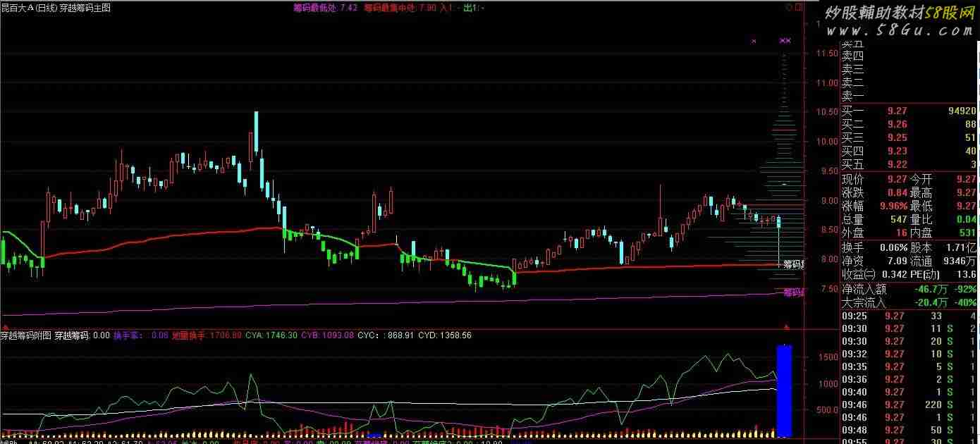Image resolution: width=980 pixels, height=444 pixels.
Task: Click the double magenta X marker near the chip distribution
Action: coord(785,41)
